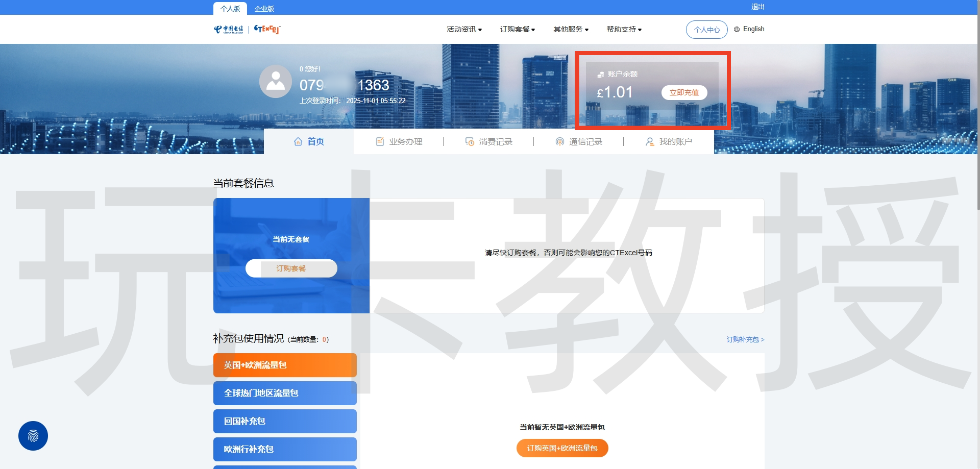Click the 首页 home icon

[299, 141]
